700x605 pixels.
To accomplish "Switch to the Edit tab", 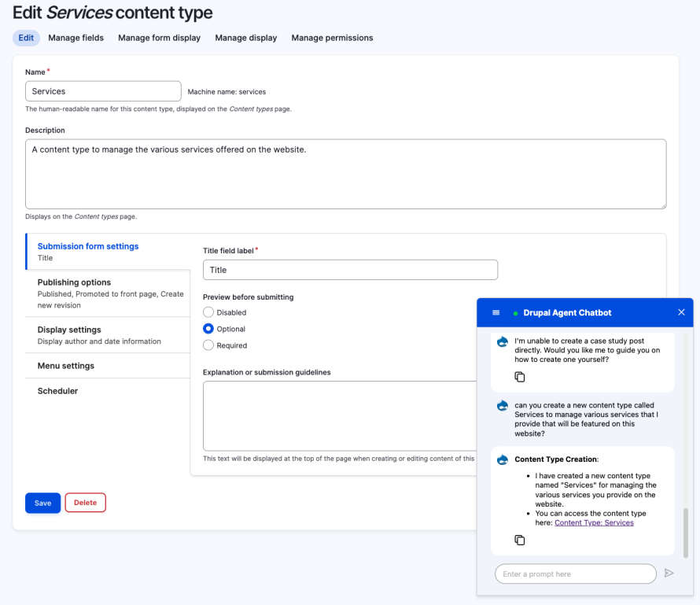I will point(26,38).
